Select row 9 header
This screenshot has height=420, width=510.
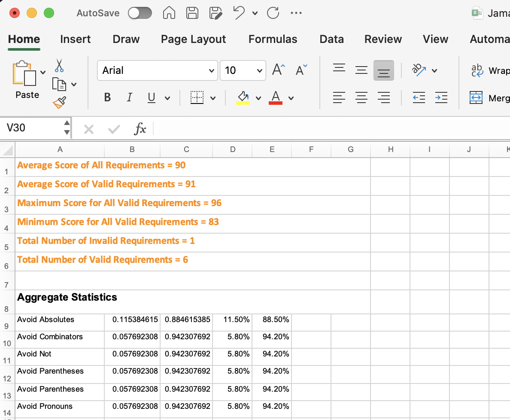click(7, 323)
